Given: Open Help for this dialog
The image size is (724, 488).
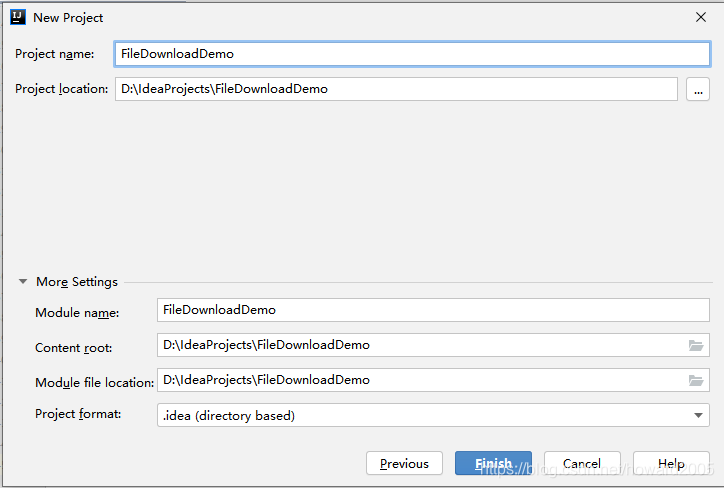Looking at the screenshot, I should 671,463.
